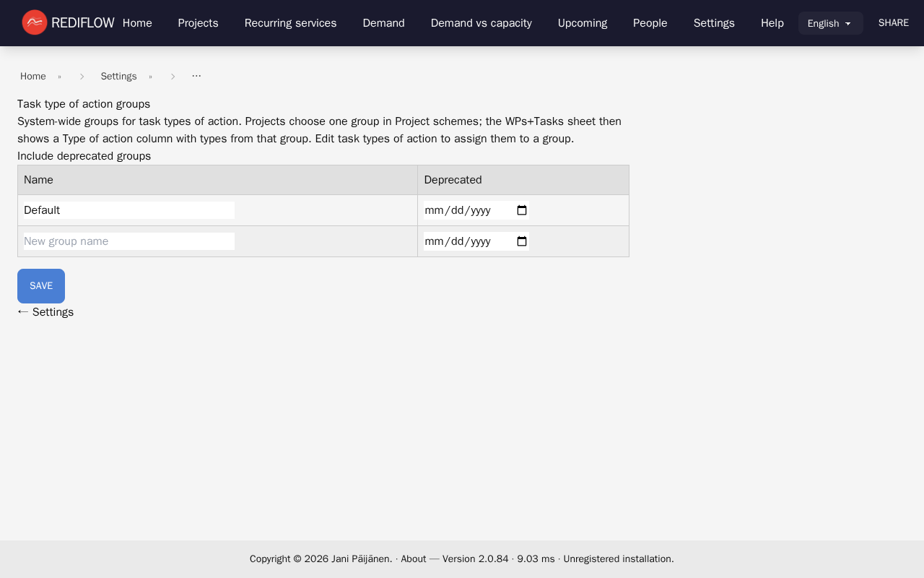This screenshot has width=924, height=578.
Task: Open the English language dropdown
Action: point(830,23)
